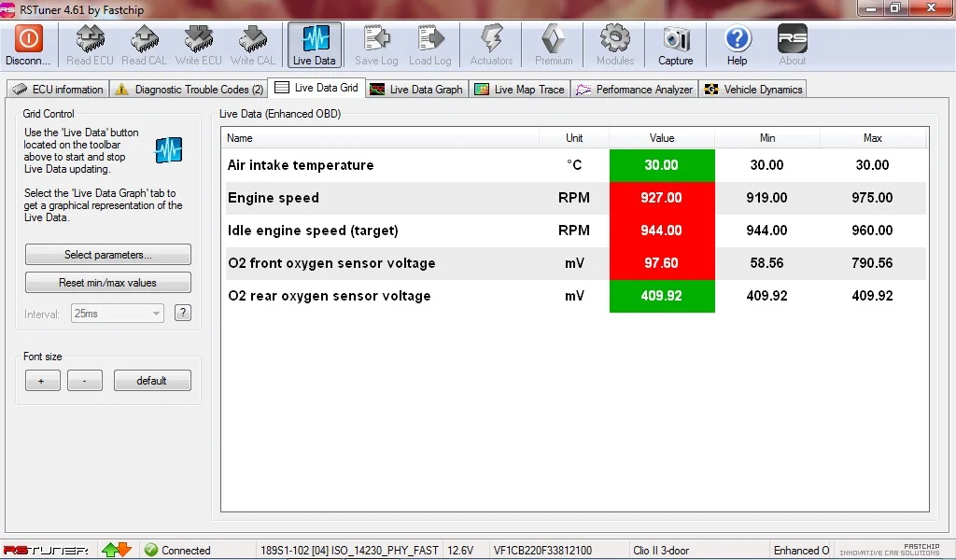
Task: Open Help from the toolbar
Action: click(x=738, y=39)
